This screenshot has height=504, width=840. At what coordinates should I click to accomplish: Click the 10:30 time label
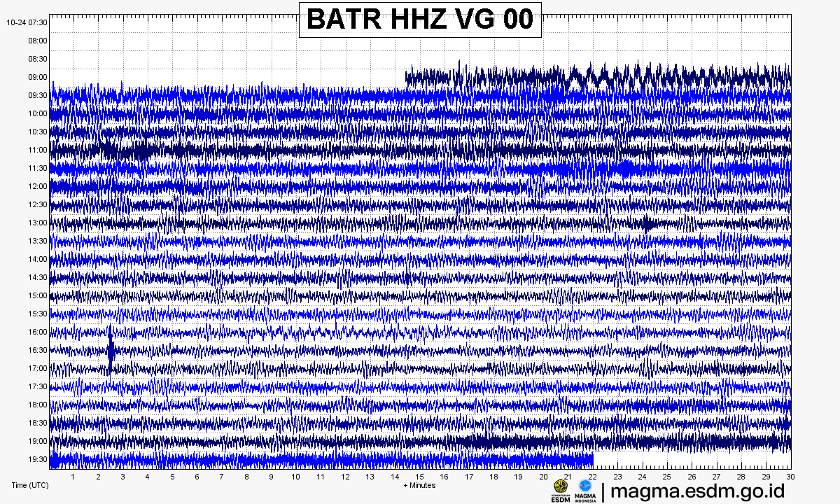(x=38, y=132)
